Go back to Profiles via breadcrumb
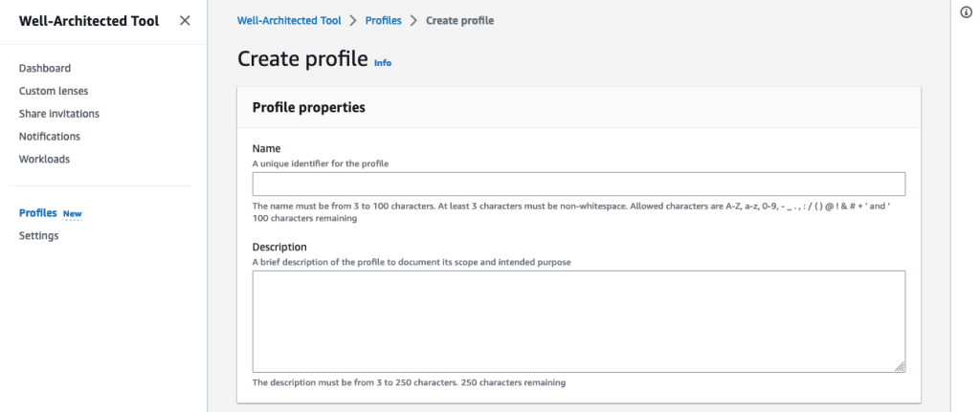Screen dimensions: 980x412 pos(383,20)
